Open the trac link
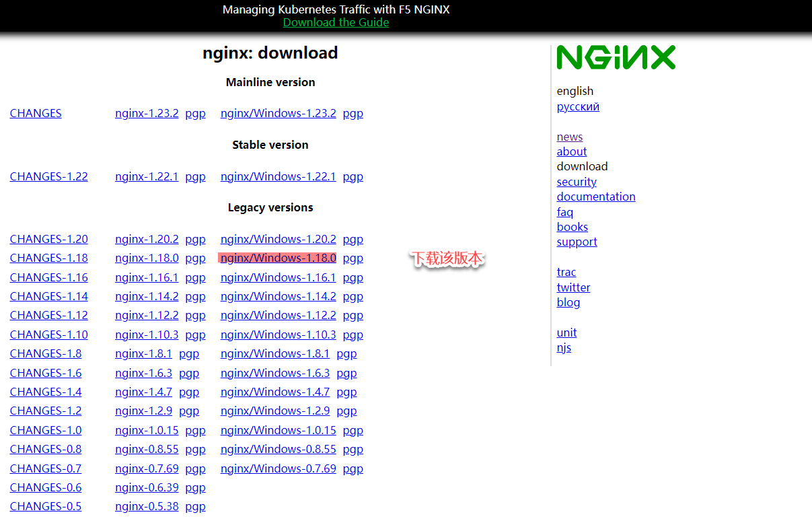This screenshot has height=525, width=812. [x=566, y=272]
